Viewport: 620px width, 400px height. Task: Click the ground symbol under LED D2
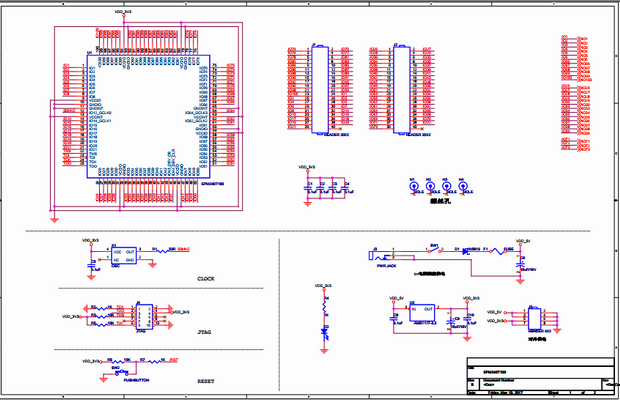pyautogui.click(x=324, y=351)
